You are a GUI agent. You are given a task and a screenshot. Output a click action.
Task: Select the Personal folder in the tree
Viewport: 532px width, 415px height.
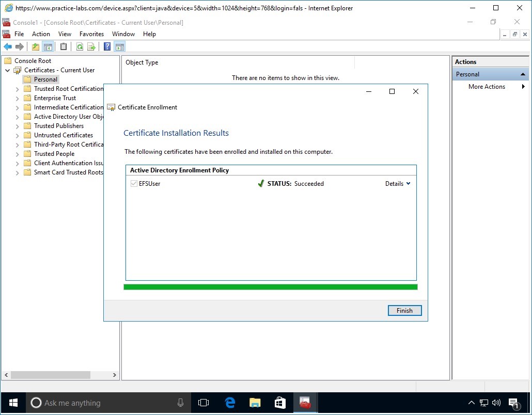(44, 79)
